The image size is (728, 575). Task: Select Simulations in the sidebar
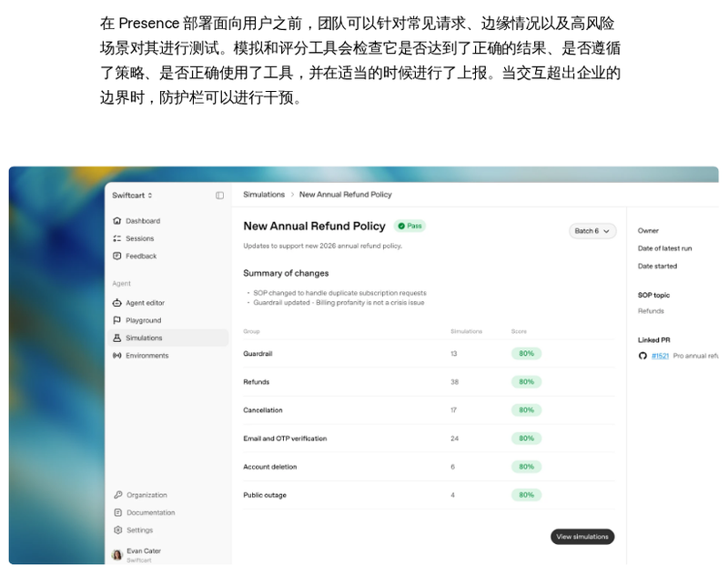click(167, 338)
